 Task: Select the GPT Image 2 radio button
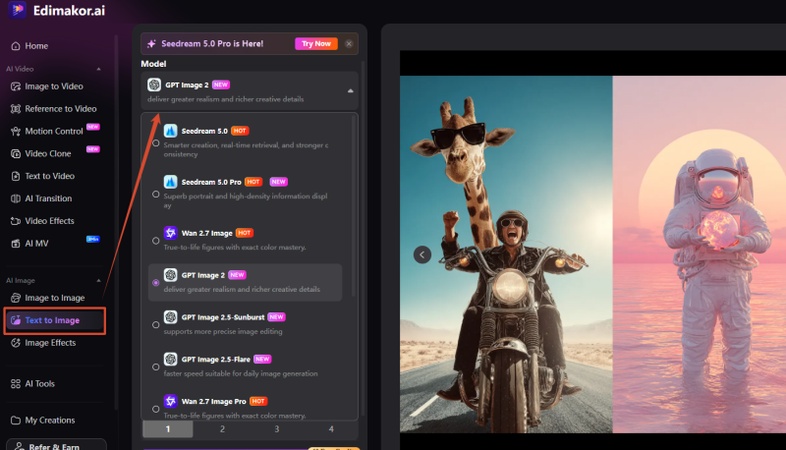pos(156,283)
